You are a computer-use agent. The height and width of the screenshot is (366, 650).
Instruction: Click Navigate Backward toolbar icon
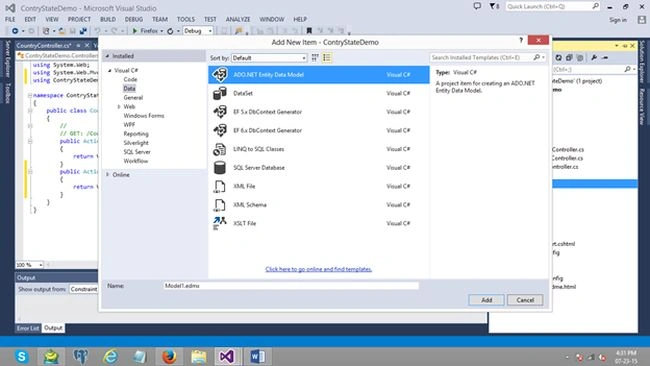(15, 31)
